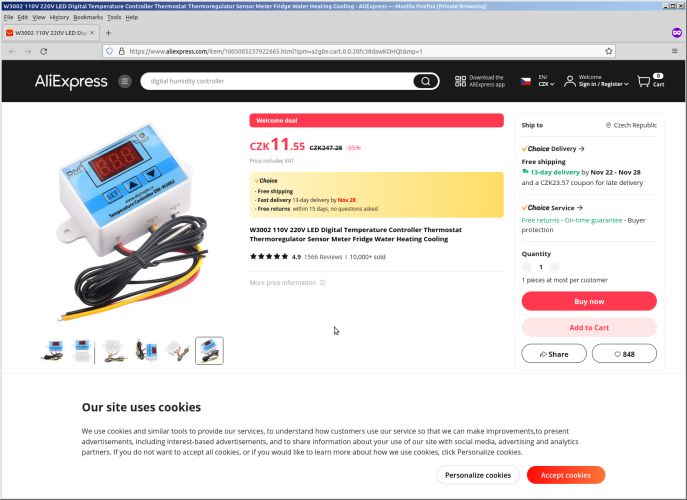This screenshot has height=500, width=687.
Task: Add item to wishlist with the heart button
Action: (624, 354)
